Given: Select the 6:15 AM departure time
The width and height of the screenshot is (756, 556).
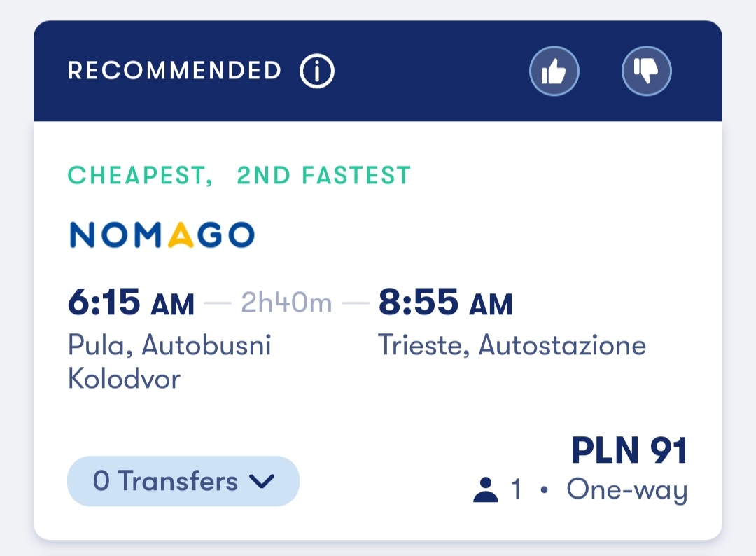Looking at the screenshot, I should point(131,303).
